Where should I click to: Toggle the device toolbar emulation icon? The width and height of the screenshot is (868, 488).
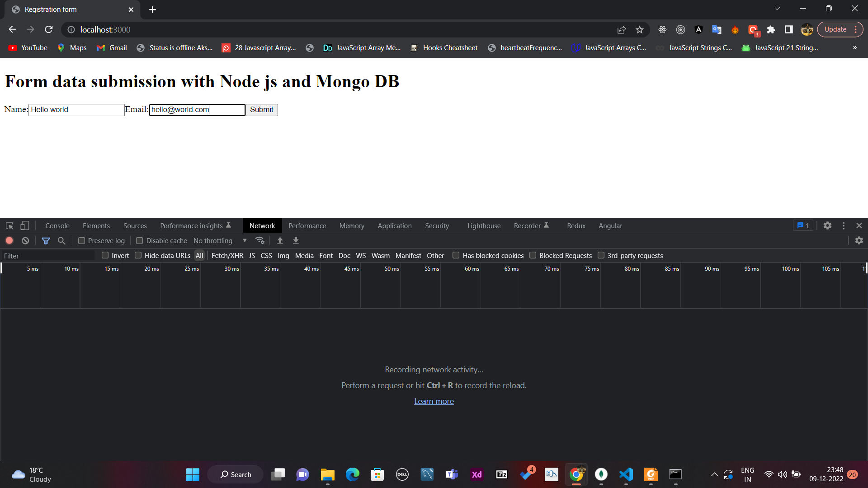[x=25, y=225]
